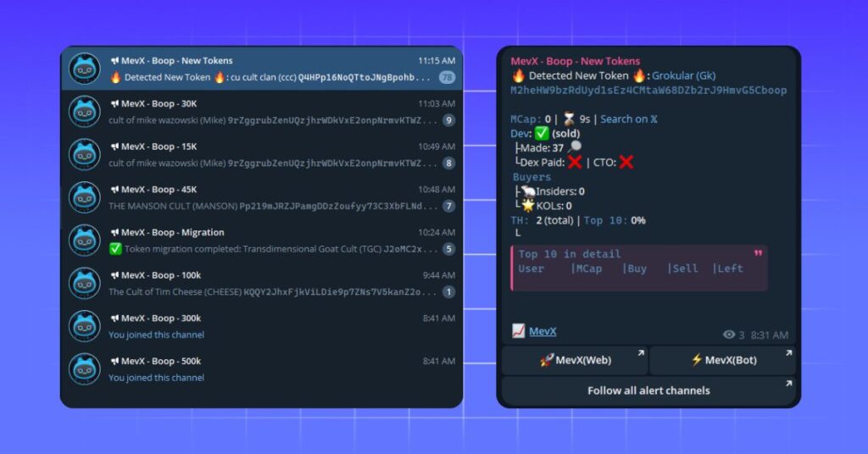The height and width of the screenshot is (454, 868).
Task: Click the Top 10: label
Action: click(x=605, y=220)
